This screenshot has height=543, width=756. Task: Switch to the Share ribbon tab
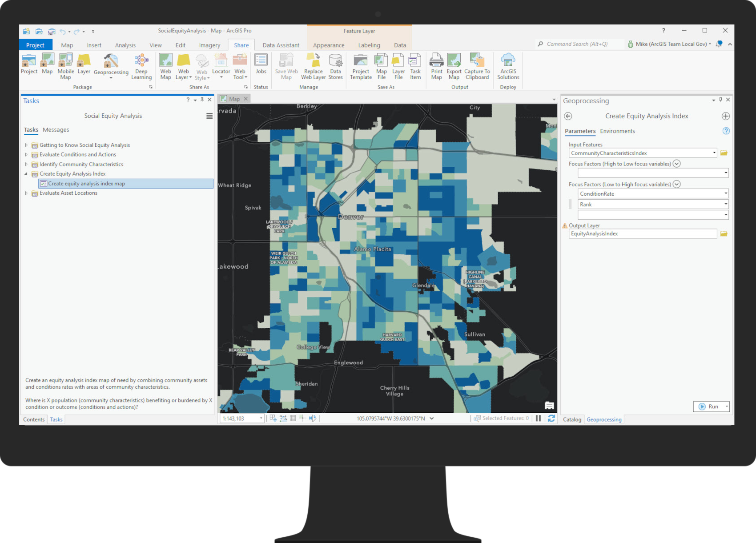tap(241, 44)
